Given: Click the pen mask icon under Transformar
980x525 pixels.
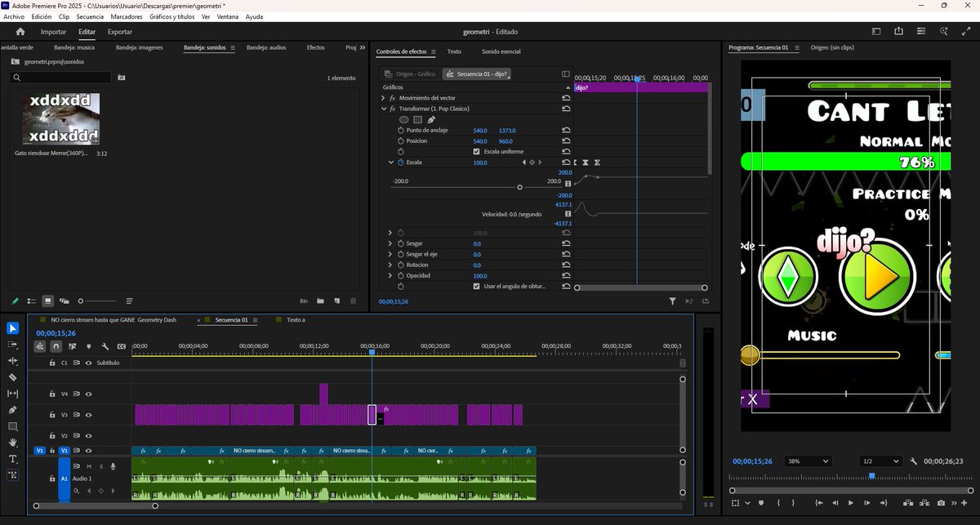Looking at the screenshot, I should 431,120.
